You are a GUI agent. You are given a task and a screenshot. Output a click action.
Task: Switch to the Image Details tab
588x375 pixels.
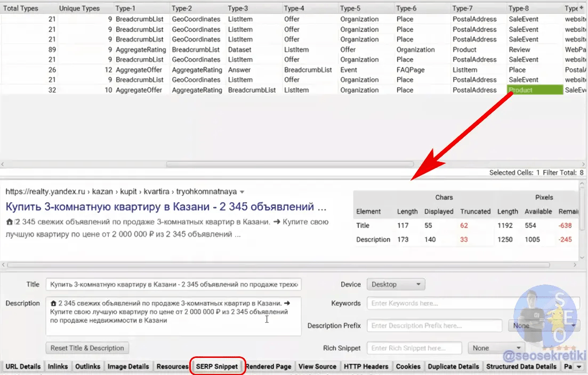(128, 366)
